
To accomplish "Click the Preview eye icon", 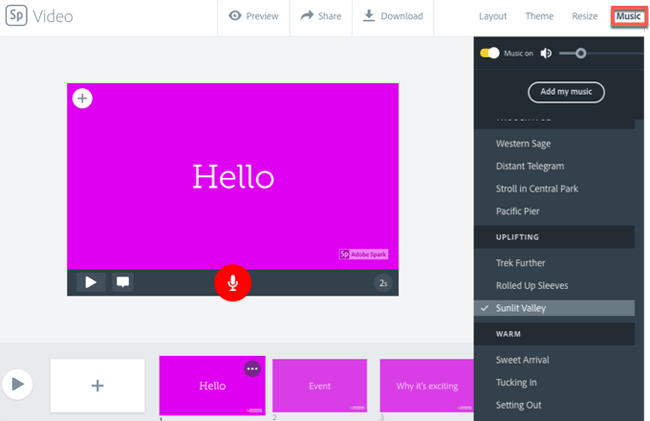I will [235, 16].
